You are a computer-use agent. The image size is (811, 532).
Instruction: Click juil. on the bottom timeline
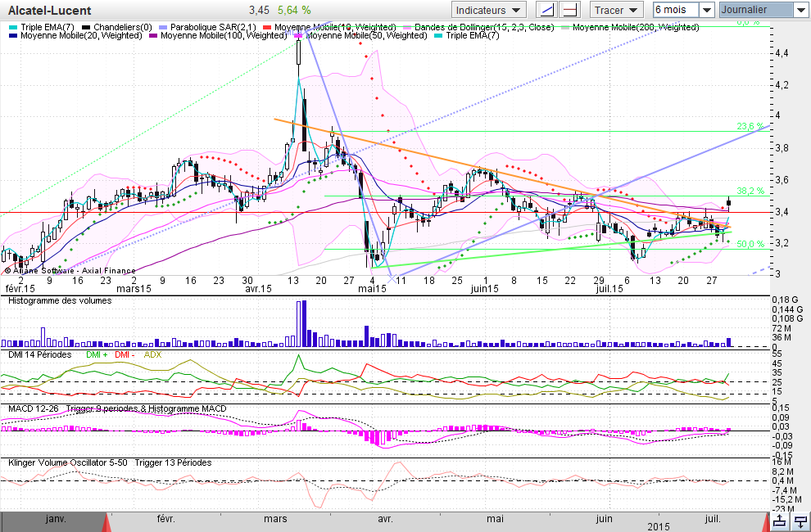tap(714, 519)
